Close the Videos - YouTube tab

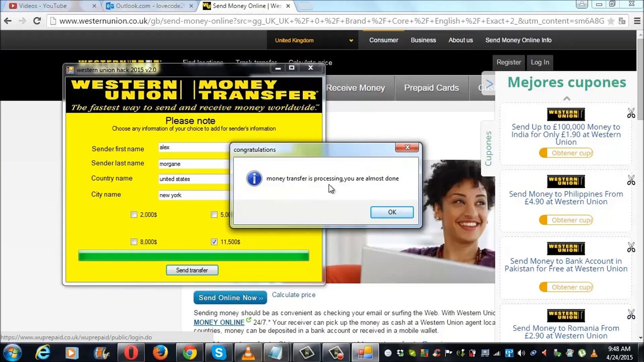coord(94,6)
